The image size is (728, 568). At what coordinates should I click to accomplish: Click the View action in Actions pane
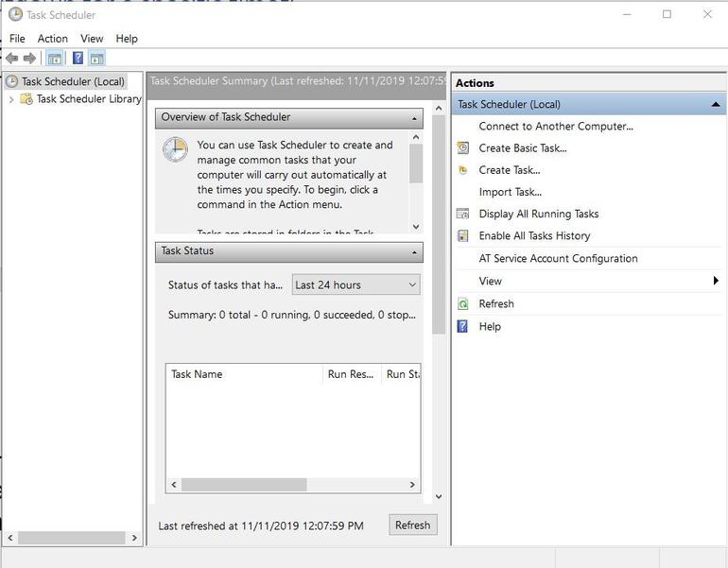pos(491,281)
